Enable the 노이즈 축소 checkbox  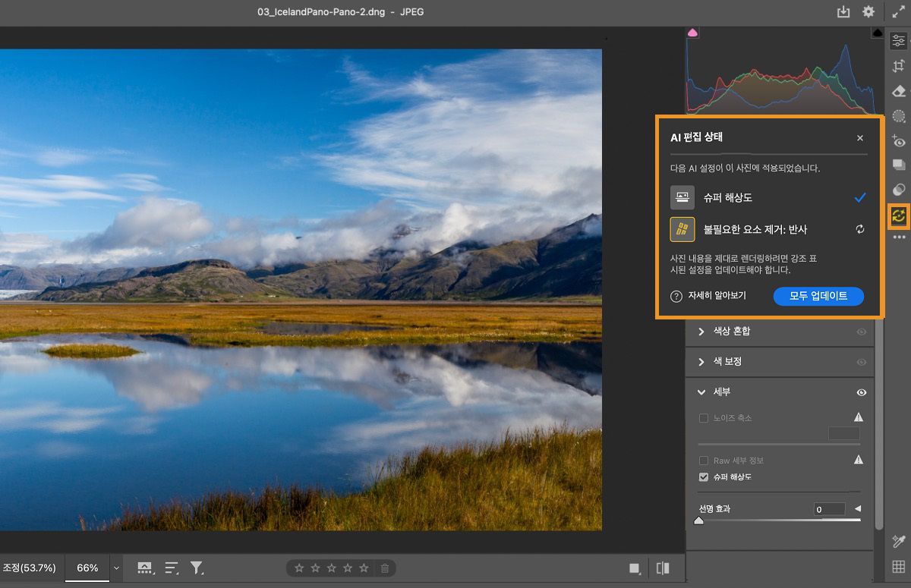703,418
